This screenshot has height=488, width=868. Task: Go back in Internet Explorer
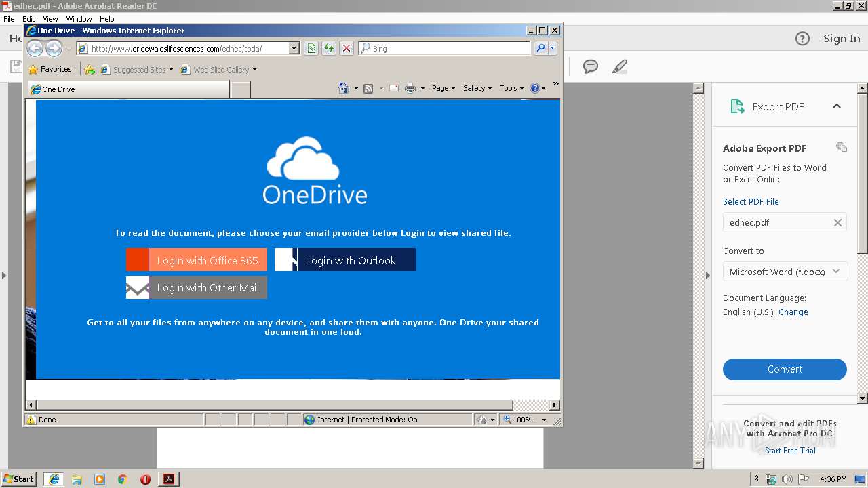click(35, 48)
